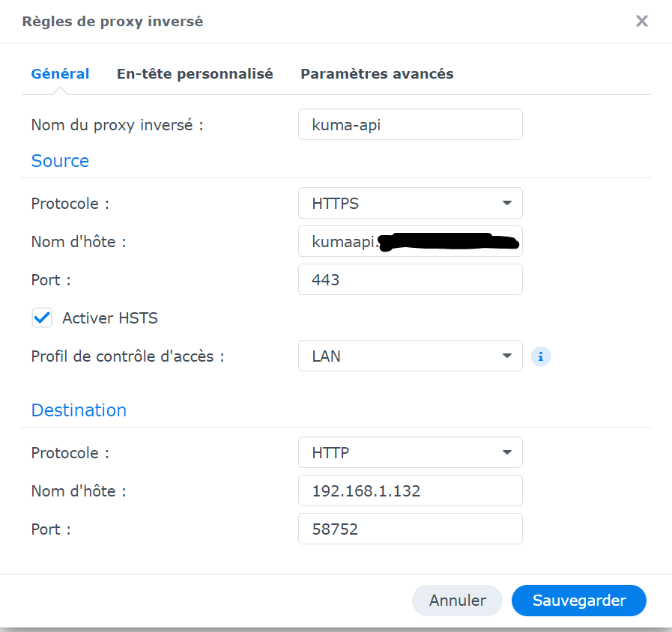This screenshot has height=632, width=672.
Task: Open the source protocol selector showing HTTPS
Action: coord(411,203)
